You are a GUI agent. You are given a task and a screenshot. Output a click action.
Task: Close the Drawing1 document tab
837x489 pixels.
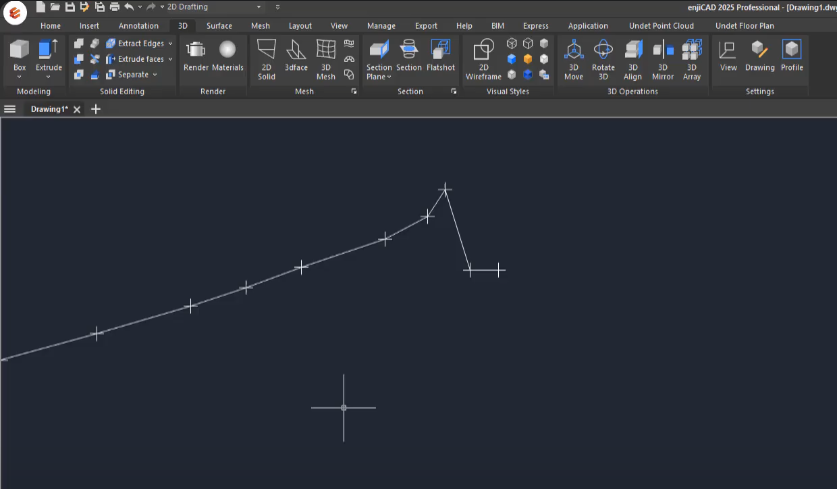point(77,109)
